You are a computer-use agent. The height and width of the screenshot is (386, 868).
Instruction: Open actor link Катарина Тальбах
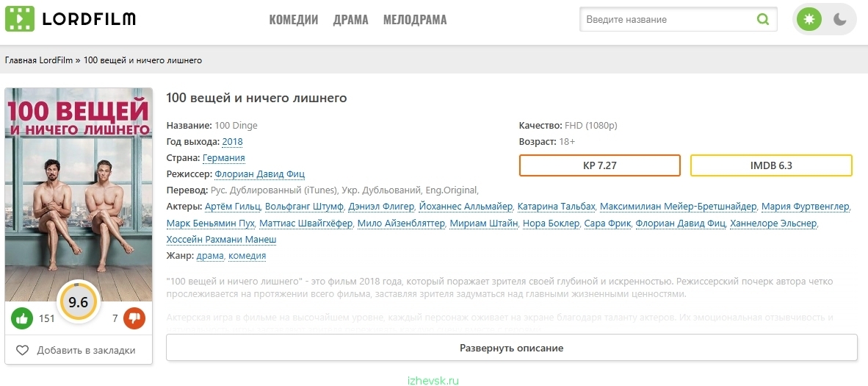pyautogui.click(x=557, y=207)
